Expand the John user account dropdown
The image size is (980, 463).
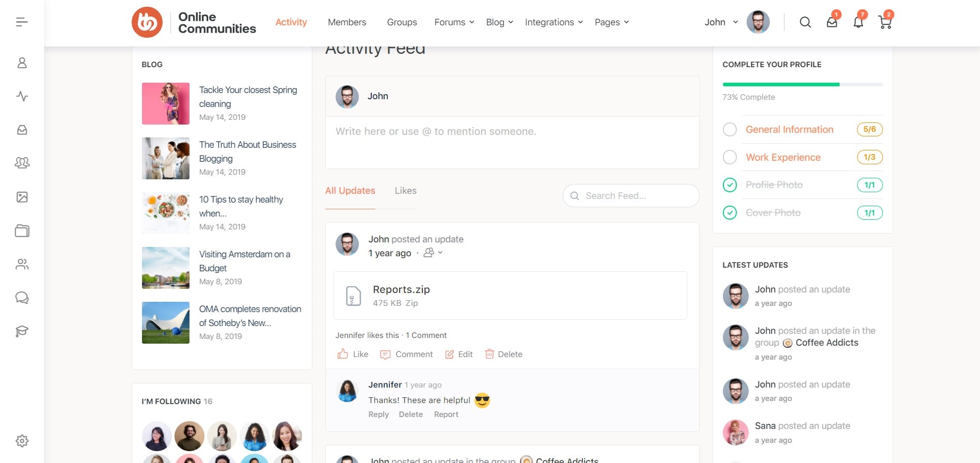721,22
